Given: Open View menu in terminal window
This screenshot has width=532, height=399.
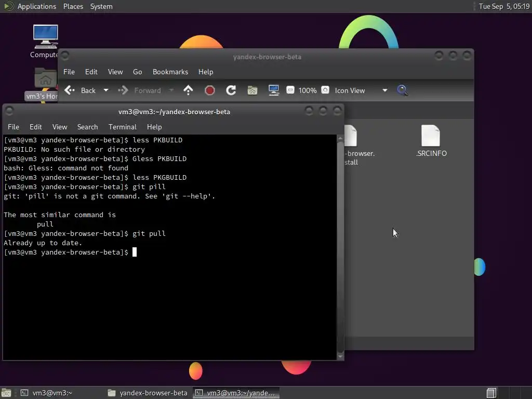Looking at the screenshot, I should coord(60,127).
